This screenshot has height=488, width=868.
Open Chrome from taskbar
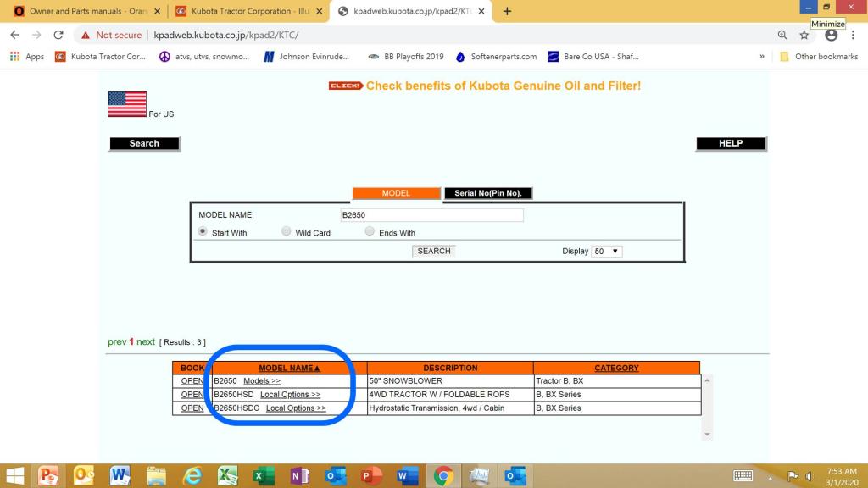[443, 476]
